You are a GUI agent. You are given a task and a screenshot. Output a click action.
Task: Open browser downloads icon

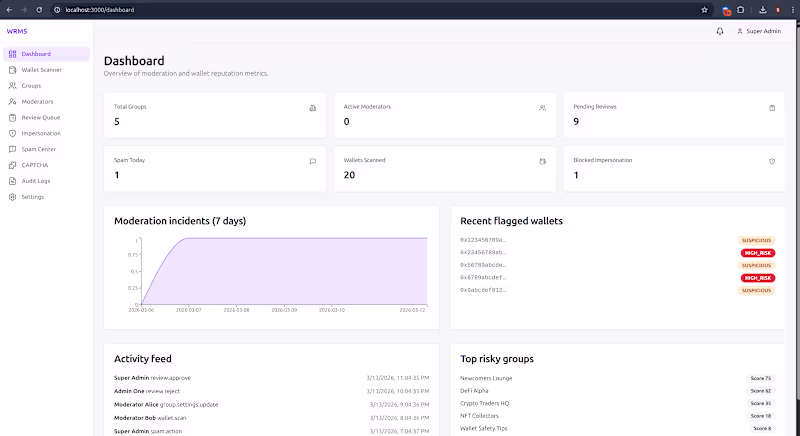763,10
